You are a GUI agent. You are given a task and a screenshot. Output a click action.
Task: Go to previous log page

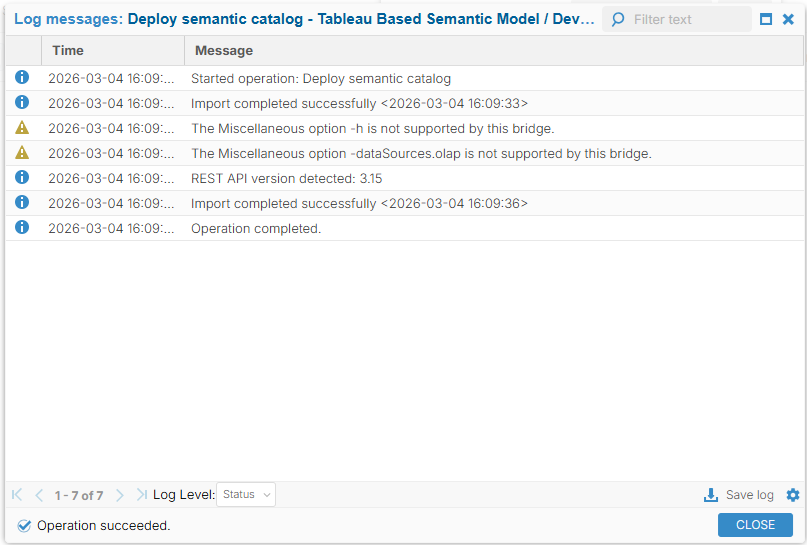pos(39,495)
